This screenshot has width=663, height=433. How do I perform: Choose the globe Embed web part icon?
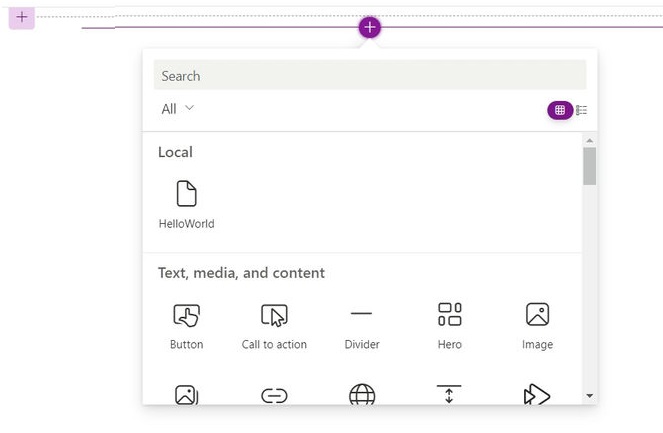[362, 395]
